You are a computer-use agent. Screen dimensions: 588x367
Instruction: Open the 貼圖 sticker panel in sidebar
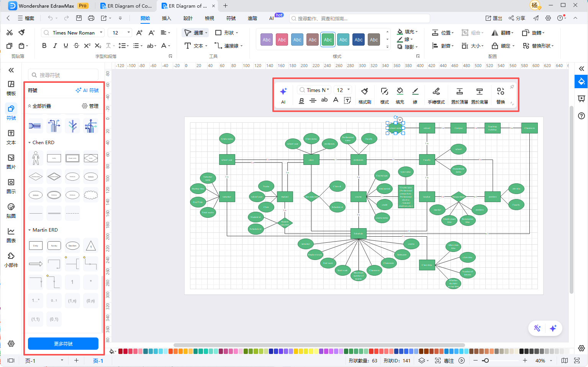click(x=11, y=211)
